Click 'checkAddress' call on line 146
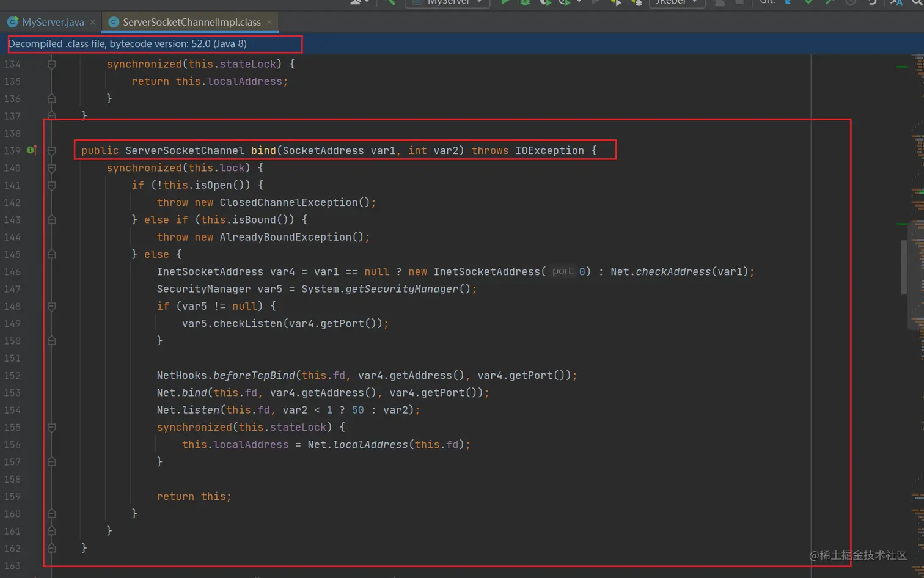Screen dimensions: 924x578 673,271
